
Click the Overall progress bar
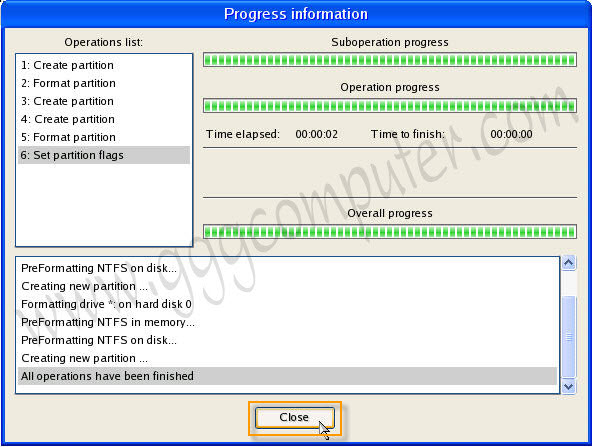390,231
